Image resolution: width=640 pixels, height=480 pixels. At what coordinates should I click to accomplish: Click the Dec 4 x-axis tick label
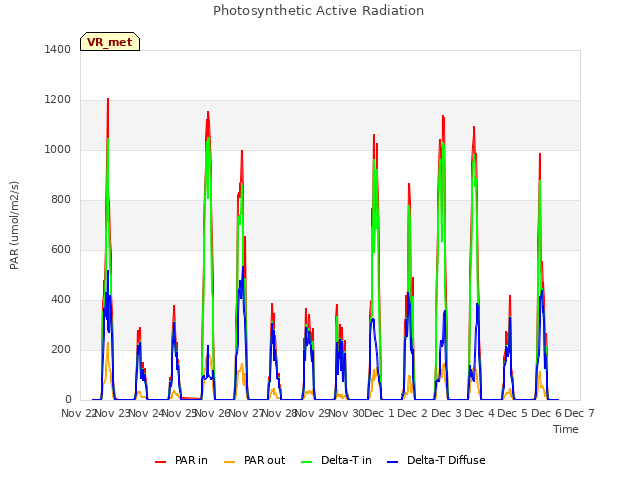click(480, 413)
